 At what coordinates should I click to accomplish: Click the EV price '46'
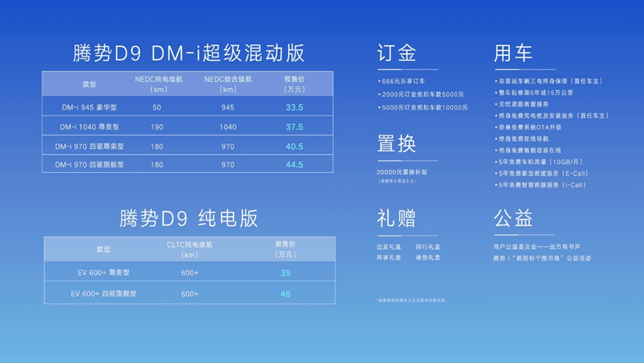[285, 294]
